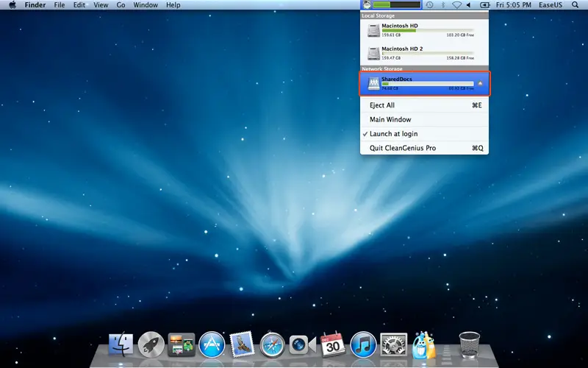Launch Safari compass icon in Dock
588x368 pixels.
coord(272,344)
